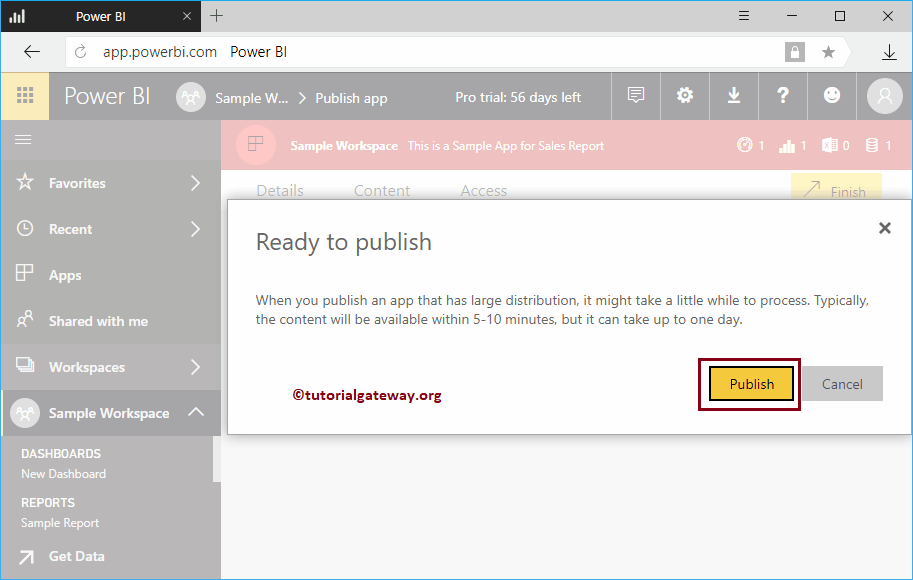913x580 pixels.
Task: Open the notifications chat icon
Action: point(636,96)
